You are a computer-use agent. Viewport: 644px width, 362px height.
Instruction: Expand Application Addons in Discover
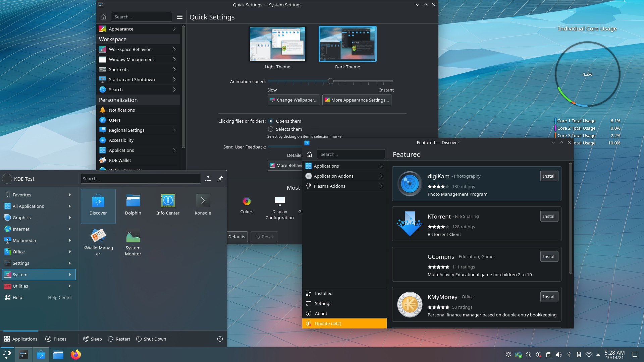(x=344, y=176)
